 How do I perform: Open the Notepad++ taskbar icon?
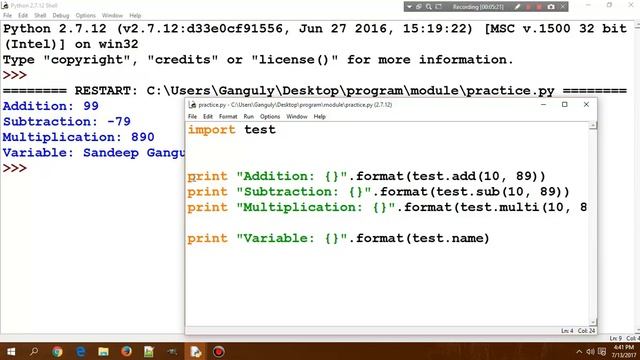pos(149,351)
